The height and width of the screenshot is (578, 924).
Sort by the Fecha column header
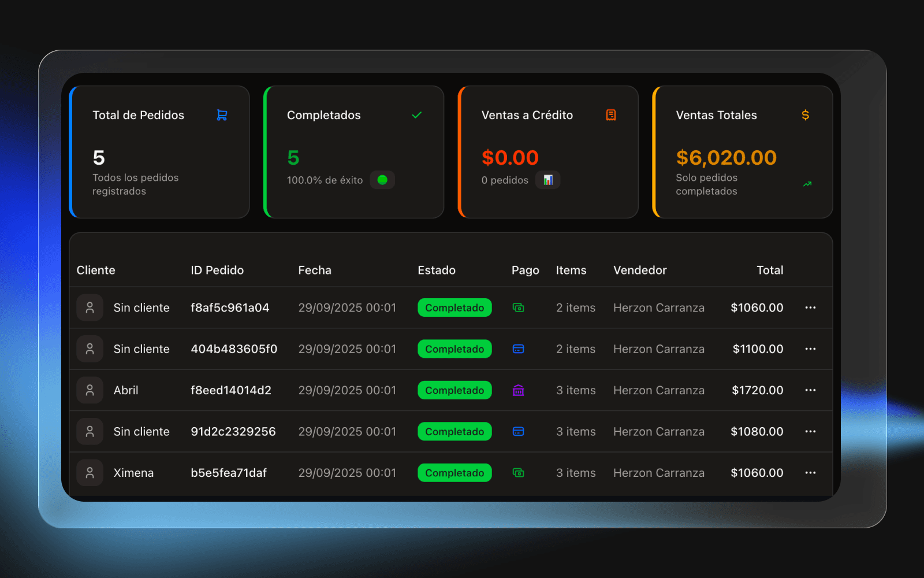point(315,270)
